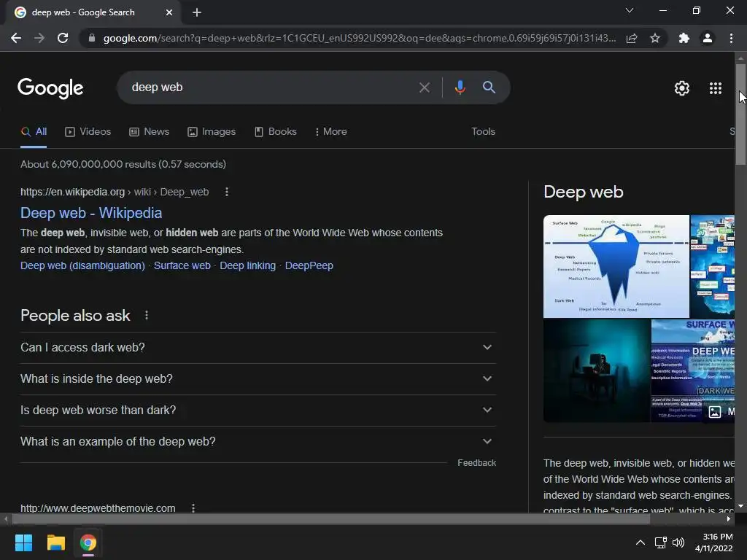Image resolution: width=747 pixels, height=560 pixels.
Task: Open the Windows Start menu
Action: (x=23, y=542)
